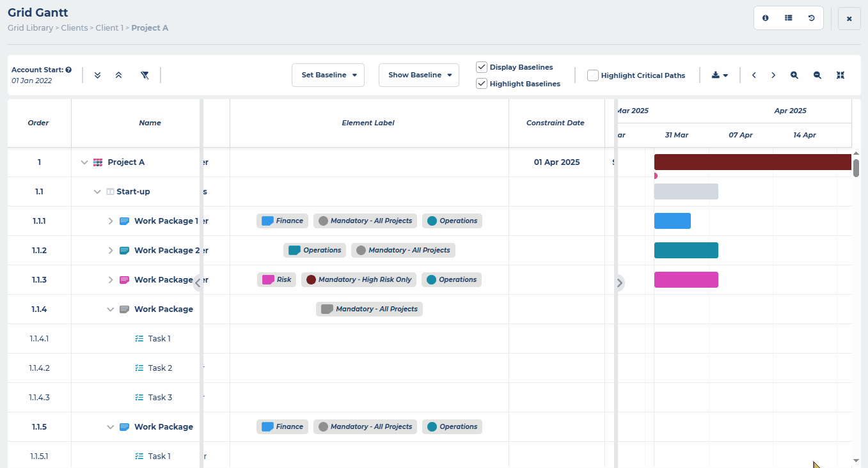Click the Project A grid icon
The image size is (868, 468).
pyautogui.click(x=98, y=162)
